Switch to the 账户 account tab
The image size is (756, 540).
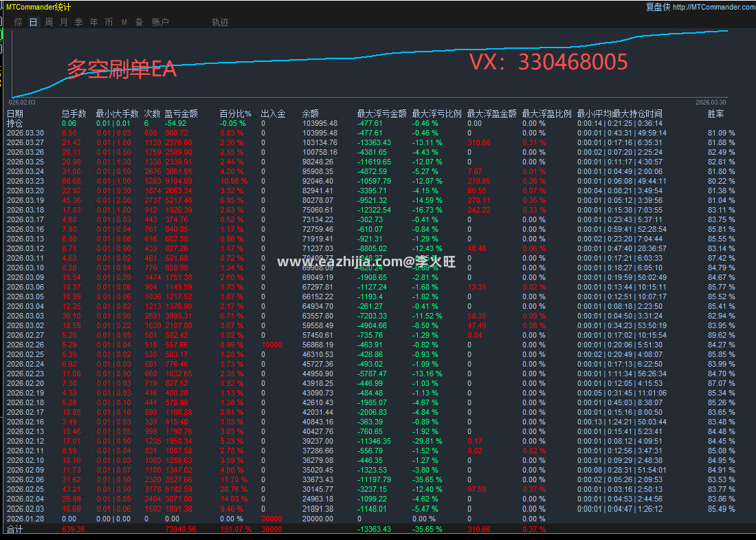pyautogui.click(x=160, y=22)
